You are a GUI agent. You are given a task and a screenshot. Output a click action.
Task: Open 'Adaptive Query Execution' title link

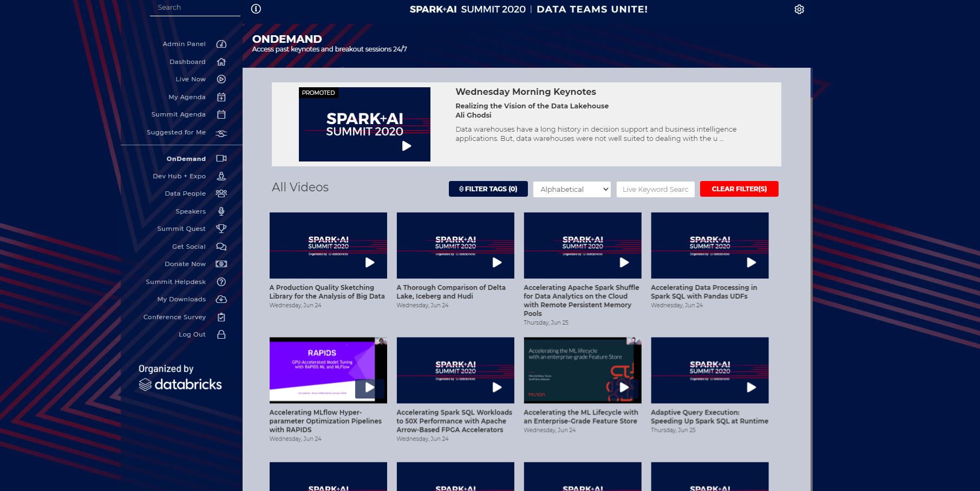pyautogui.click(x=709, y=417)
